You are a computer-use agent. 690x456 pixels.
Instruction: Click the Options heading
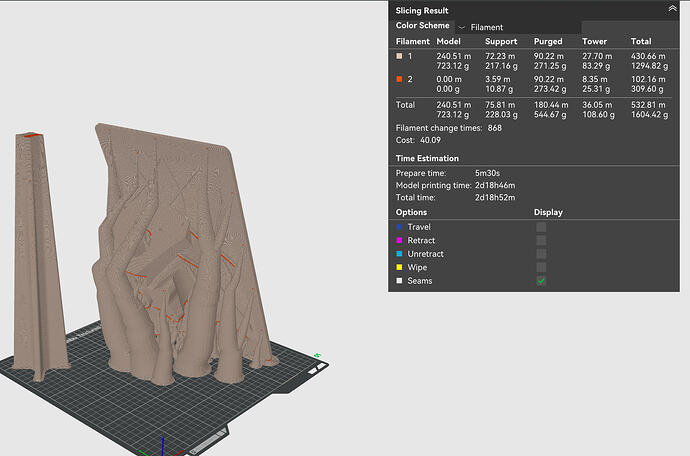(x=411, y=212)
